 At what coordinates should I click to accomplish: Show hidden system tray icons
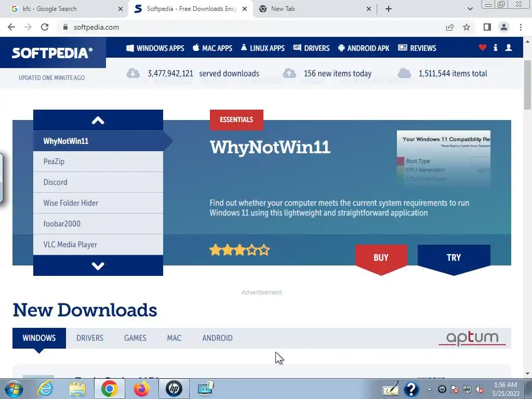[429, 389]
